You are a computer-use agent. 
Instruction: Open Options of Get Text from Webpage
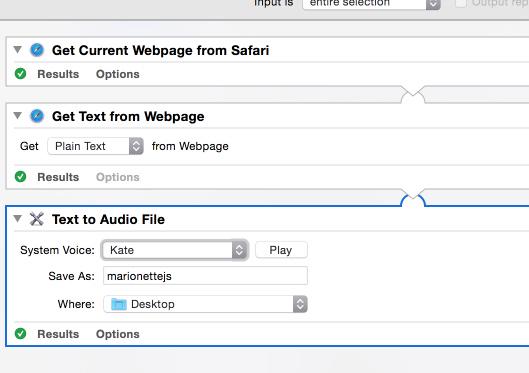click(118, 177)
